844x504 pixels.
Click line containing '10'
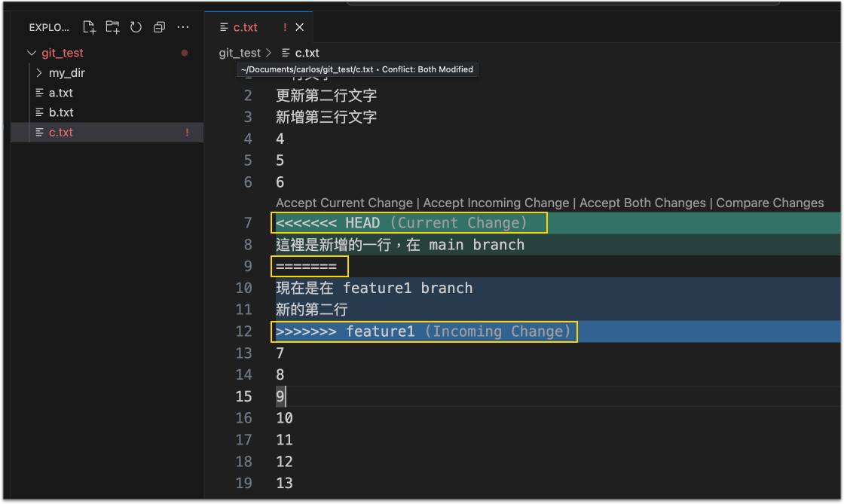point(284,418)
